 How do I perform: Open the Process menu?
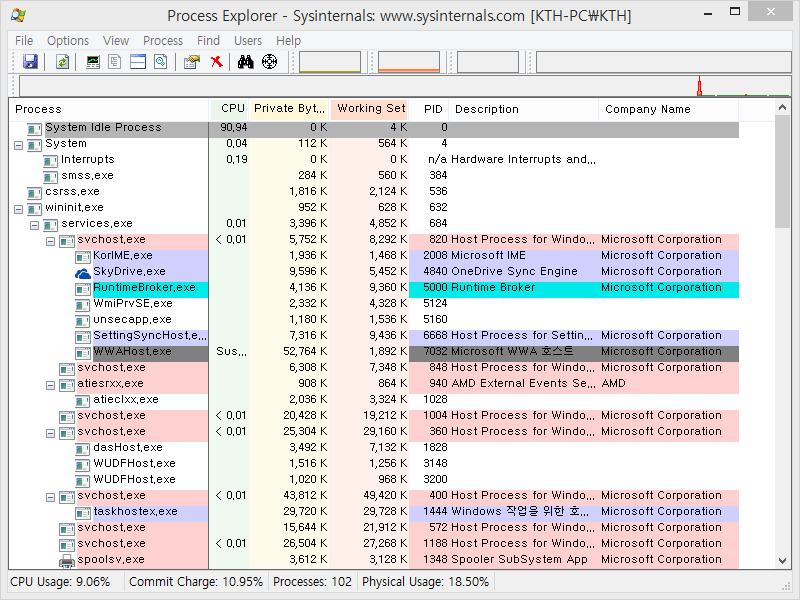(163, 40)
